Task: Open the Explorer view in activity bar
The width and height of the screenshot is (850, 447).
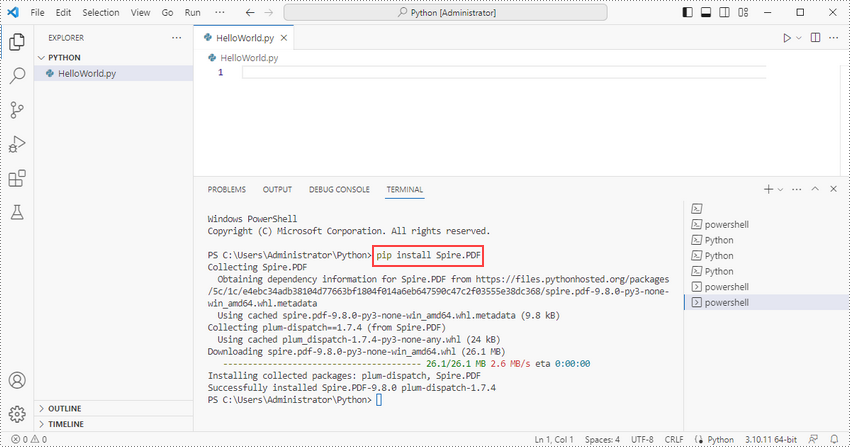Action: click(x=17, y=42)
